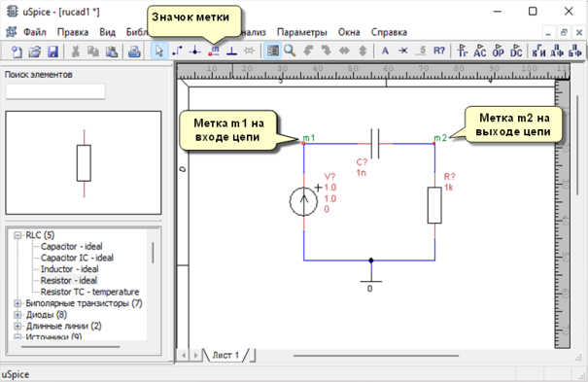Viewport: 588px width, 382px height.
Task: Rotate component clockwise
Action: pos(327,51)
